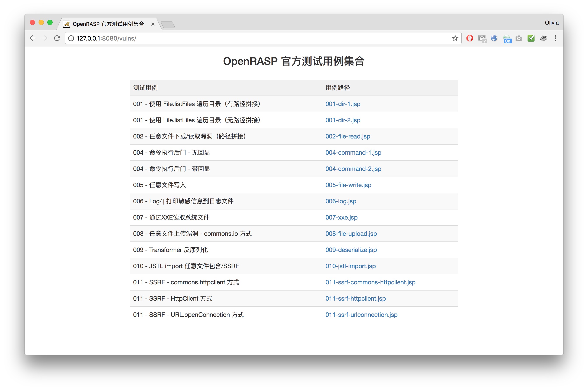Click the site info circle-i indicator

pyautogui.click(x=71, y=38)
